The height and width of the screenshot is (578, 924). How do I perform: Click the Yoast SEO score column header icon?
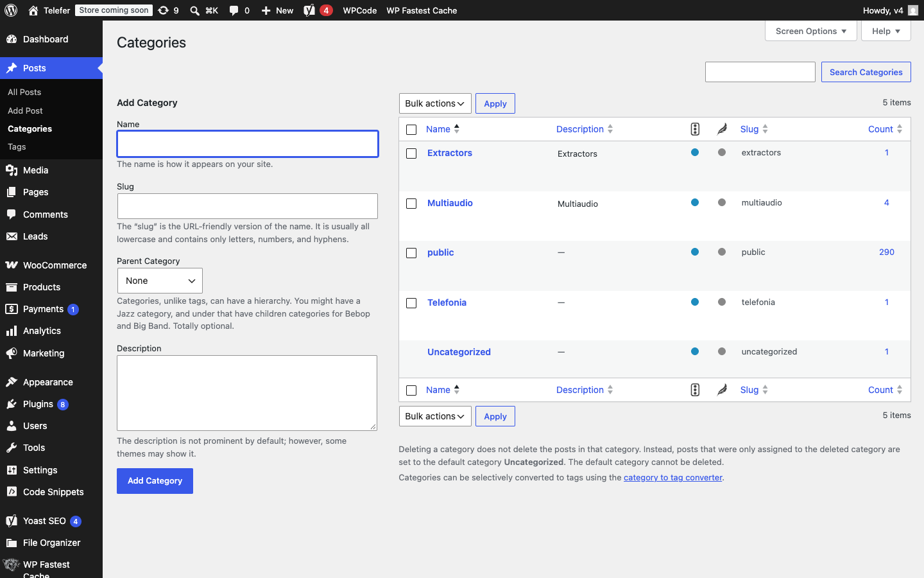(x=695, y=129)
